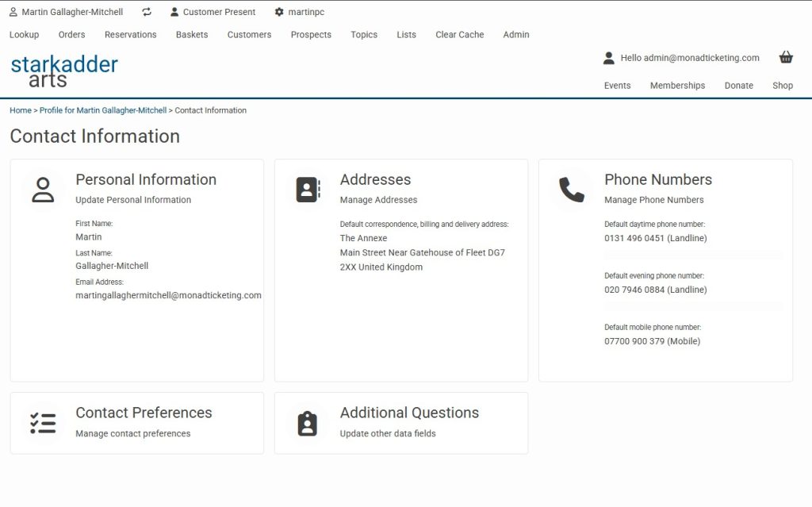The height and width of the screenshot is (507, 812).
Task: Click the Contact Preferences checklist icon
Action: [43, 423]
